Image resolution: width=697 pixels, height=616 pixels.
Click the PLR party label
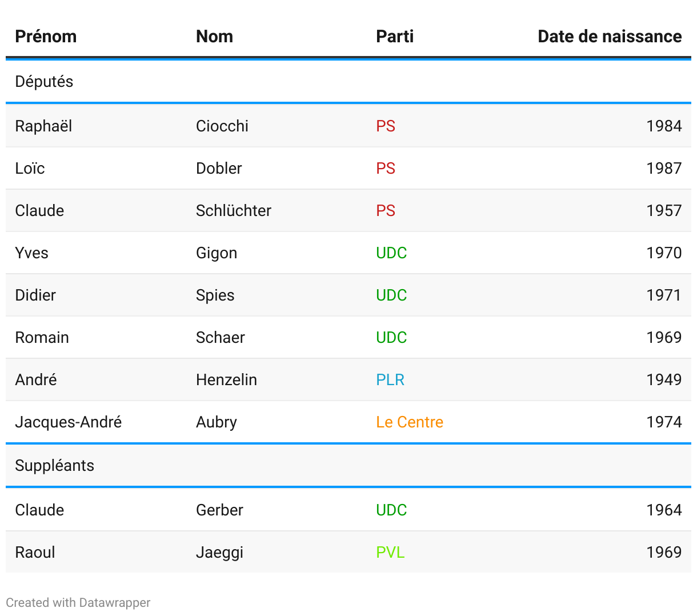pos(390,379)
